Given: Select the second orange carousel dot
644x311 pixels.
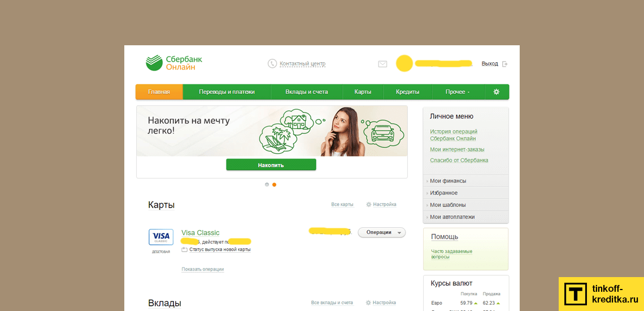Looking at the screenshot, I should 275,185.
